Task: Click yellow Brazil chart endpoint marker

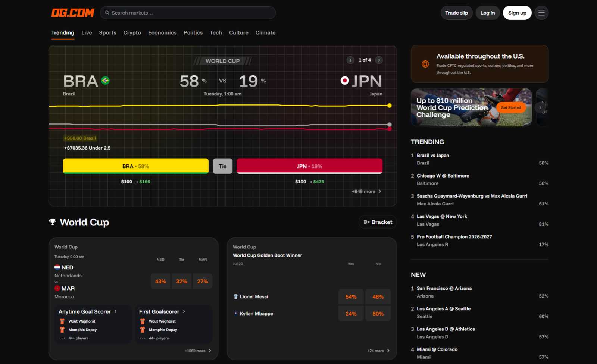Action: (x=390, y=106)
